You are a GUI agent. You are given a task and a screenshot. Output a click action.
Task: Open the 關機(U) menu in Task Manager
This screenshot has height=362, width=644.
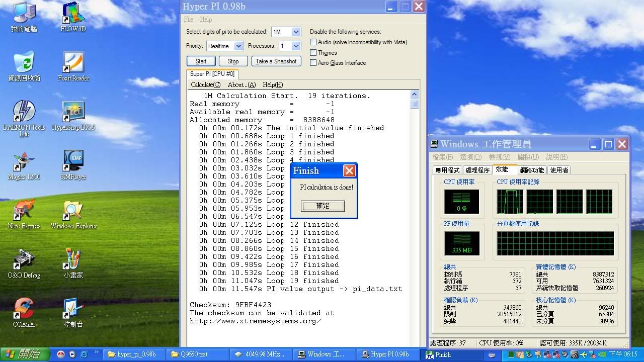pyautogui.click(x=528, y=157)
